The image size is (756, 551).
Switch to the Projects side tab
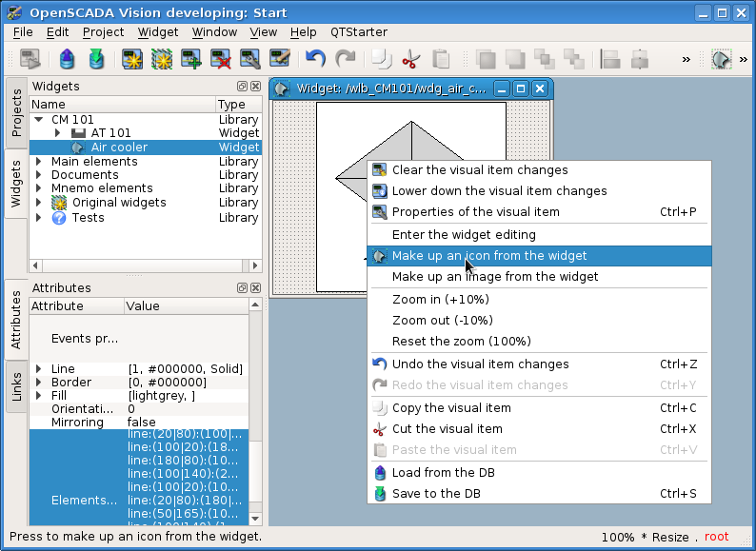pos(16,113)
